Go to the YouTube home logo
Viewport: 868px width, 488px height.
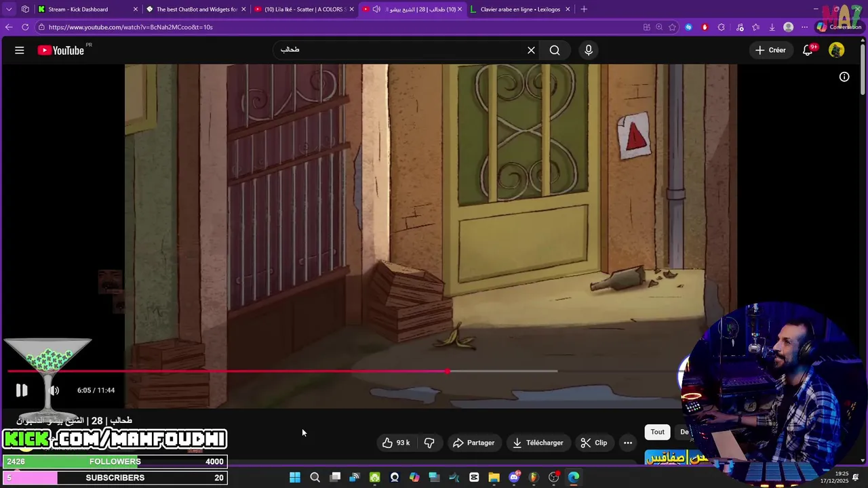[x=61, y=50]
